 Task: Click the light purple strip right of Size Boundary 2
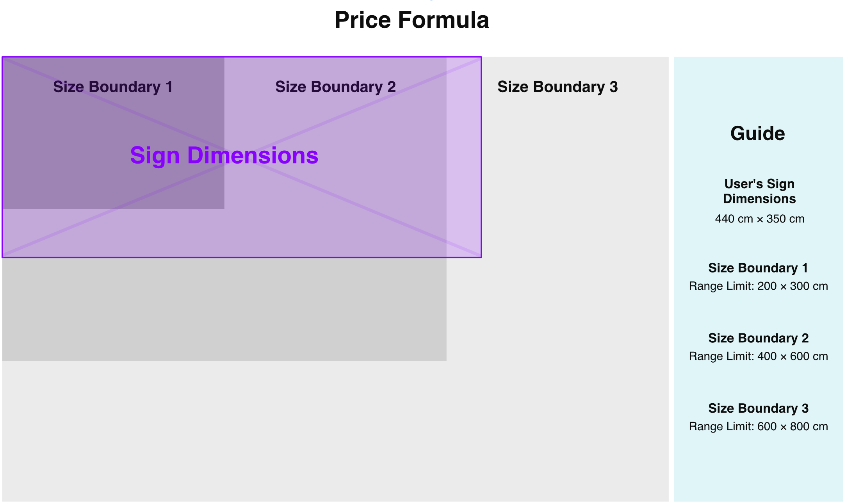pos(464,156)
